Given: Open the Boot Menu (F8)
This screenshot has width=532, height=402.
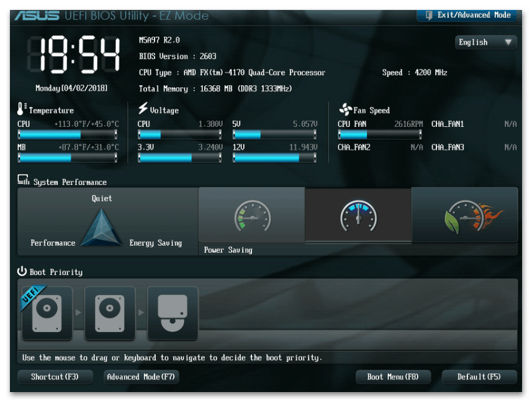Looking at the screenshot, I should tap(393, 377).
